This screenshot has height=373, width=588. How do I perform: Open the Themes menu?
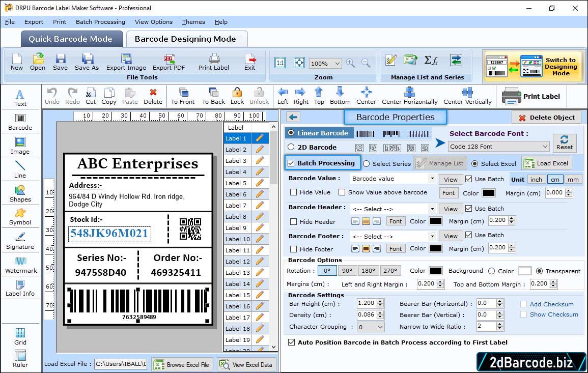(x=193, y=22)
